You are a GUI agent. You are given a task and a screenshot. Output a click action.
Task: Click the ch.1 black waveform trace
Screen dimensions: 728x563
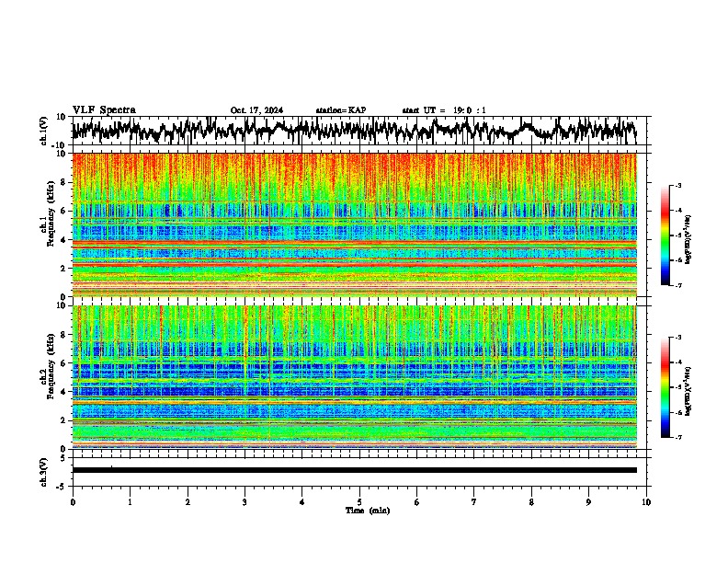(354, 131)
